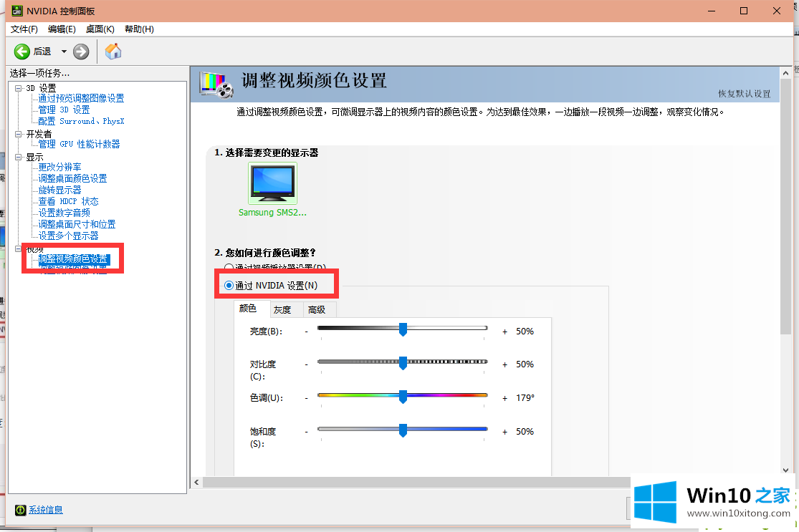Go to the Home page icon
Screen dimensions: 799x532
click(x=113, y=51)
